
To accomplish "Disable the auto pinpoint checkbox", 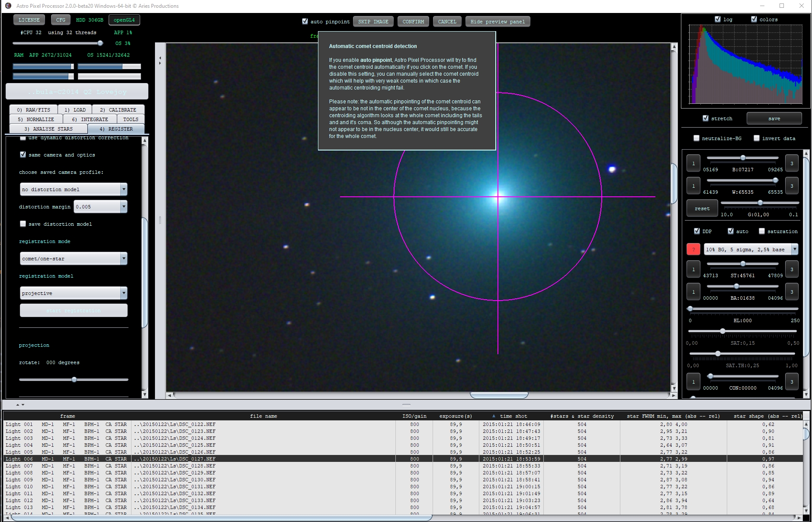I will (305, 21).
